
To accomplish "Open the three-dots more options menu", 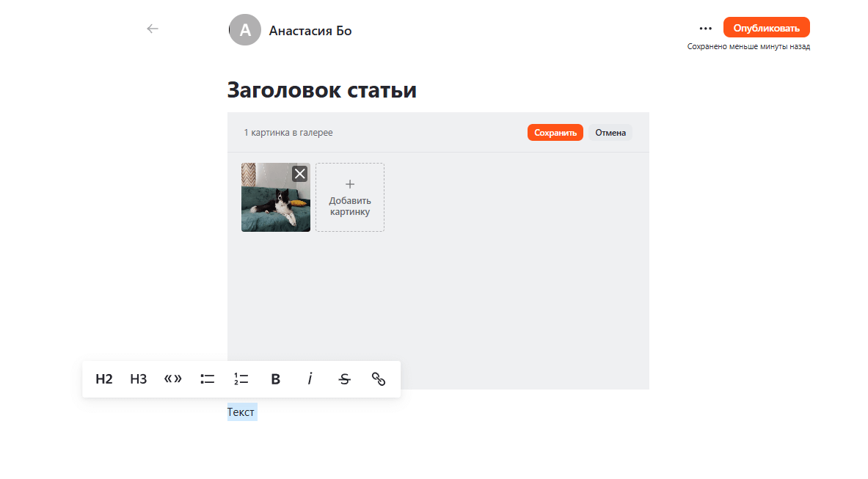I will 705,28.
